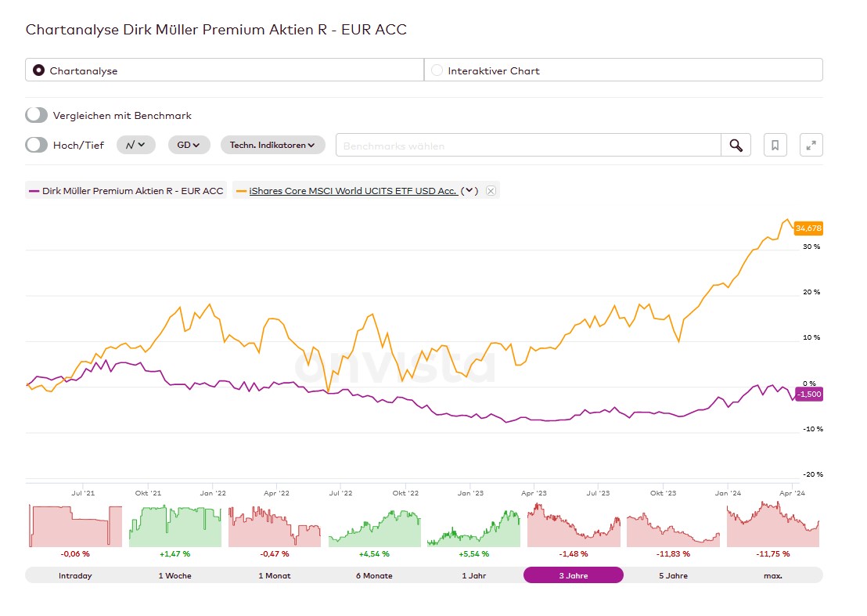Click into the Benchmarks wählen search field

pos(528,146)
